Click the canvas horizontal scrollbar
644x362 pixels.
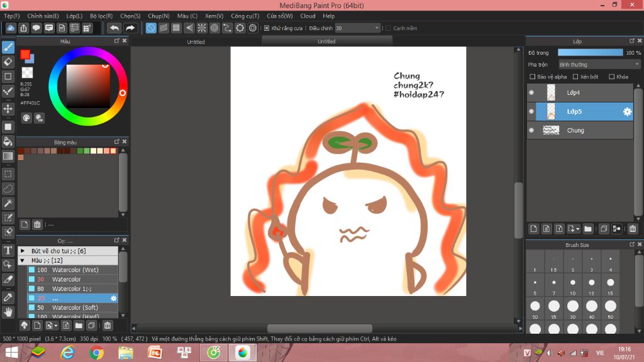(x=320, y=328)
